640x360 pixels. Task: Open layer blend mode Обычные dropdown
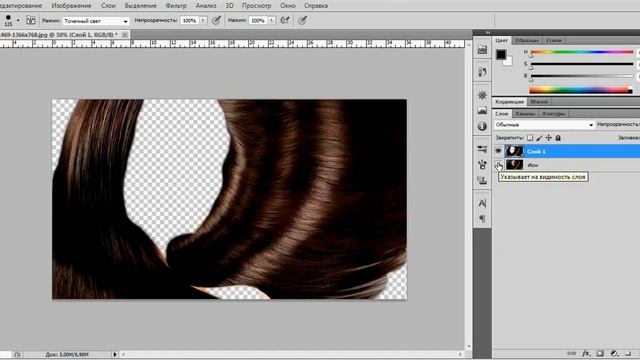(x=544, y=125)
